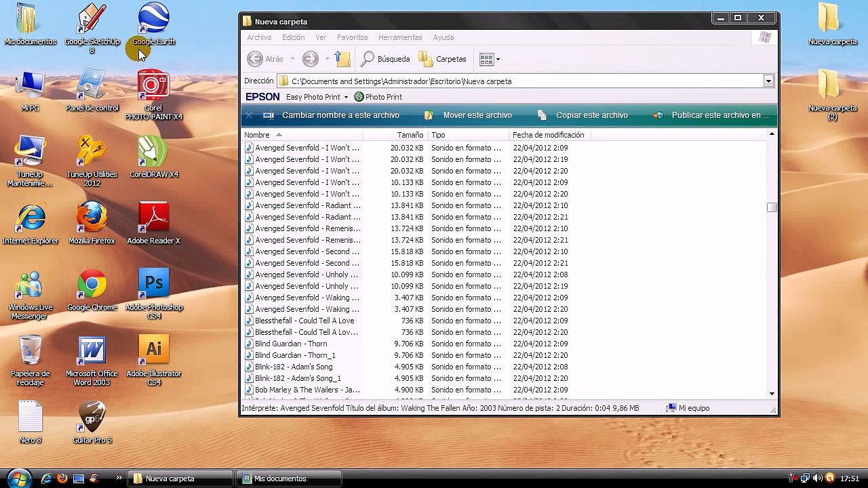868x488 pixels.
Task: Expand the address bar dropdown
Action: click(768, 81)
